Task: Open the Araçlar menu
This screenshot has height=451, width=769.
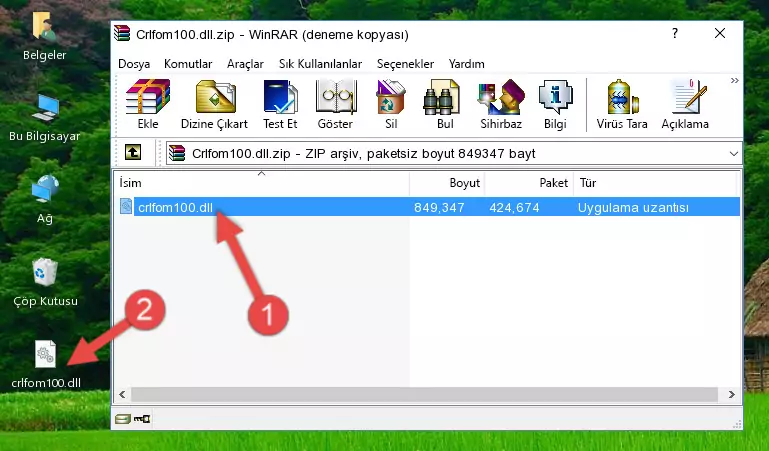Action: pos(245,64)
